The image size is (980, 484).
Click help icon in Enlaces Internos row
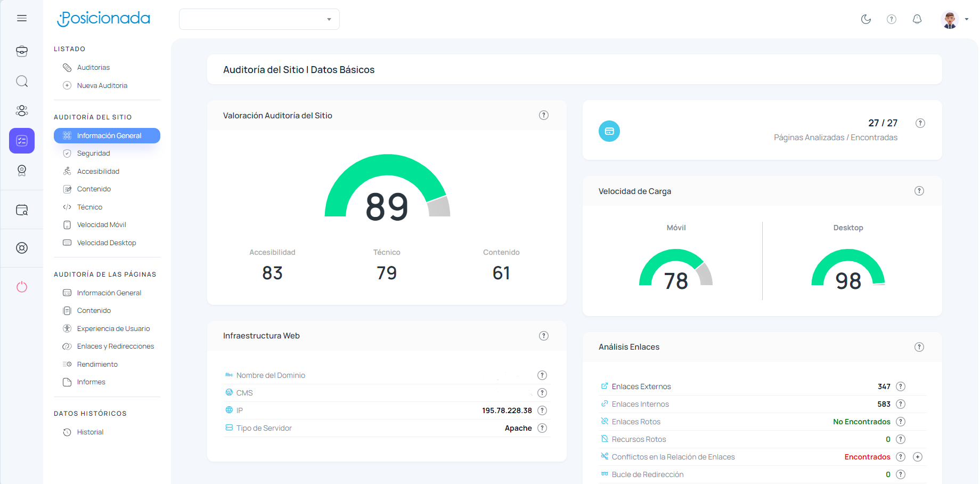tap(901, 404)
